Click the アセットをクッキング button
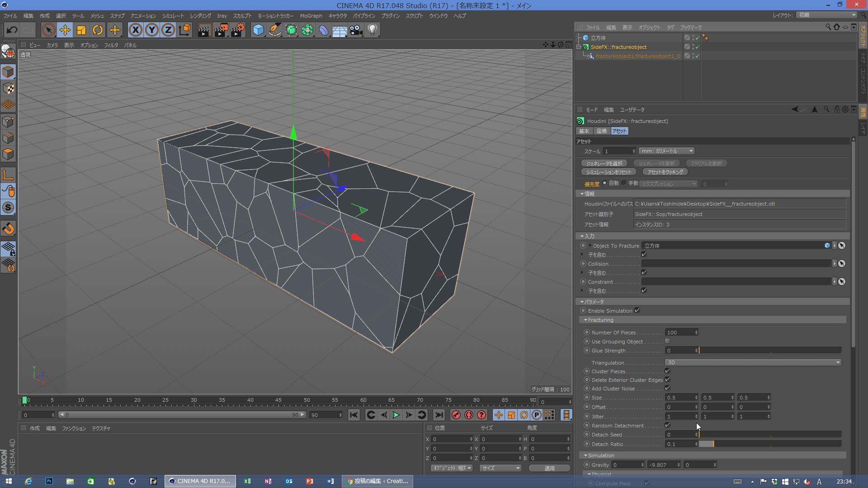Image resolution: width=868 pixels, height=488 pixels. tap(665, 172)
